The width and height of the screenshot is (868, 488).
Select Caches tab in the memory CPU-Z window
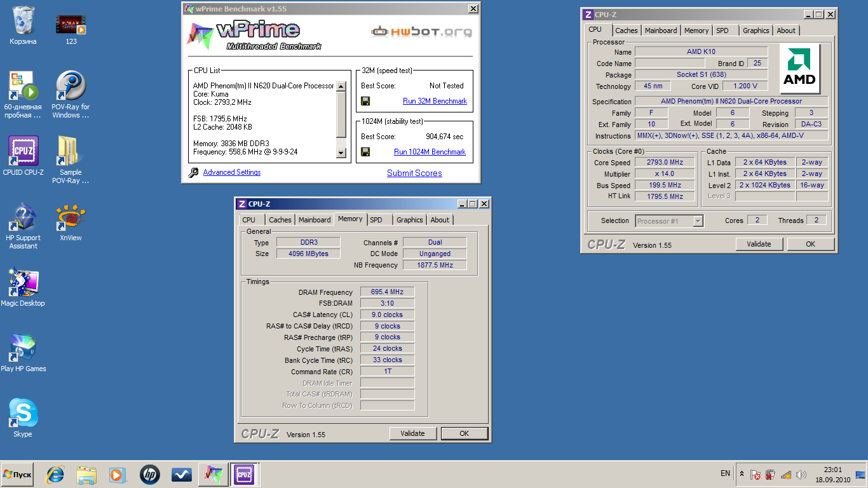280,220
